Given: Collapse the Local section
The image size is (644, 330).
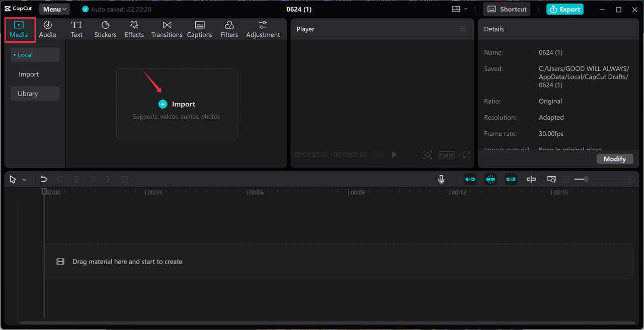Looking at the screenshot, I should [x=35, y=55].
